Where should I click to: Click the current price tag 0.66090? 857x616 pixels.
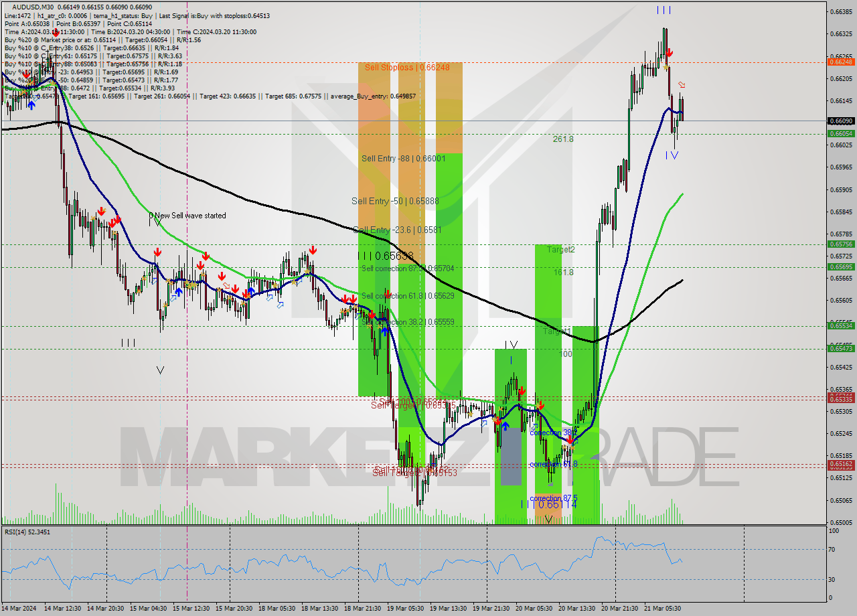(x=840, y=121)
